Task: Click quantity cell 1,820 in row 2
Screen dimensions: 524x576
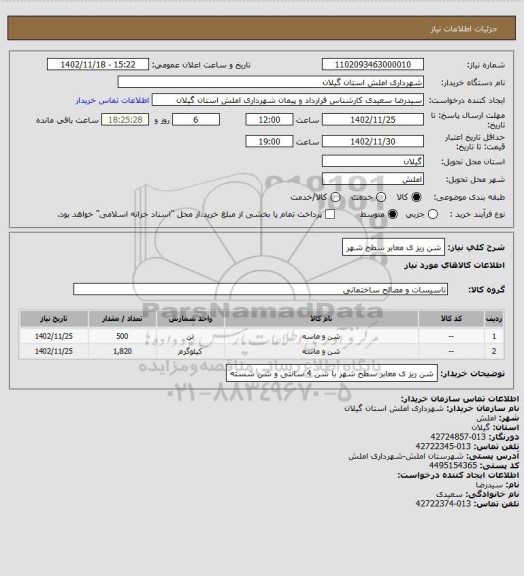Action: click(x=122, y=351)
